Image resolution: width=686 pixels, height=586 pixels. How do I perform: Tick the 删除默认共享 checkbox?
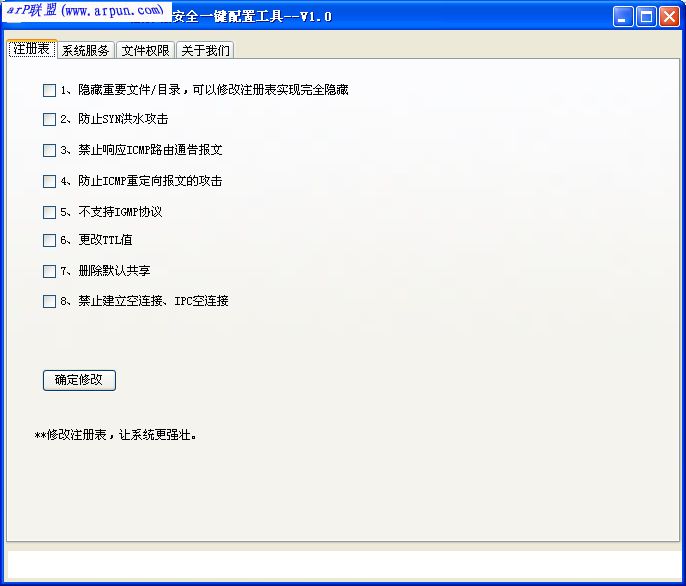[49, 271]
